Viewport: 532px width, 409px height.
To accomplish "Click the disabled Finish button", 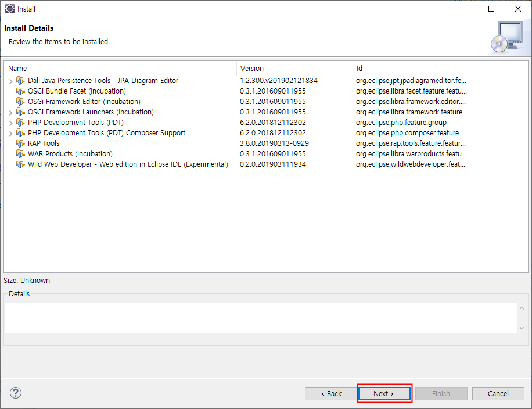I will [x=441, y=394].
